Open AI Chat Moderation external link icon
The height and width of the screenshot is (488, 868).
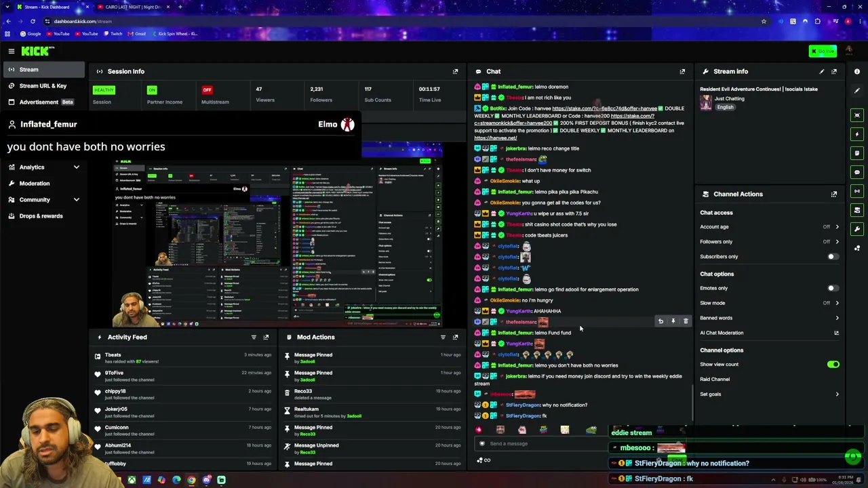pos(836,333)
